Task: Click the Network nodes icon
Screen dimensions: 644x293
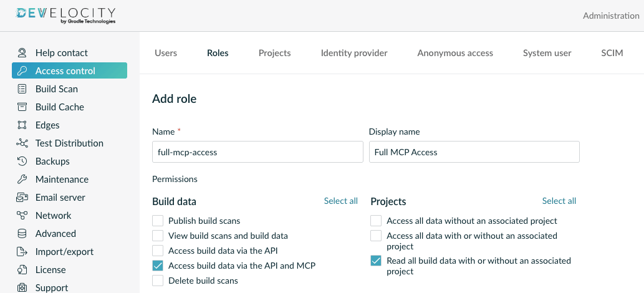Action: point(22,215)
